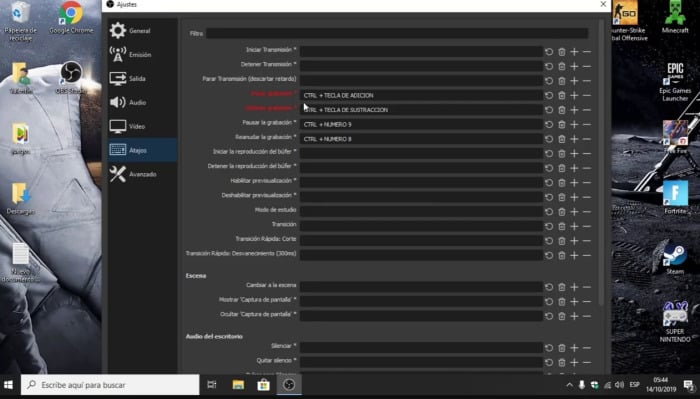Clear the CTRL + TECLA DE ADICION hotkey
The image size is (700, 399).
(x=562, y=96)
